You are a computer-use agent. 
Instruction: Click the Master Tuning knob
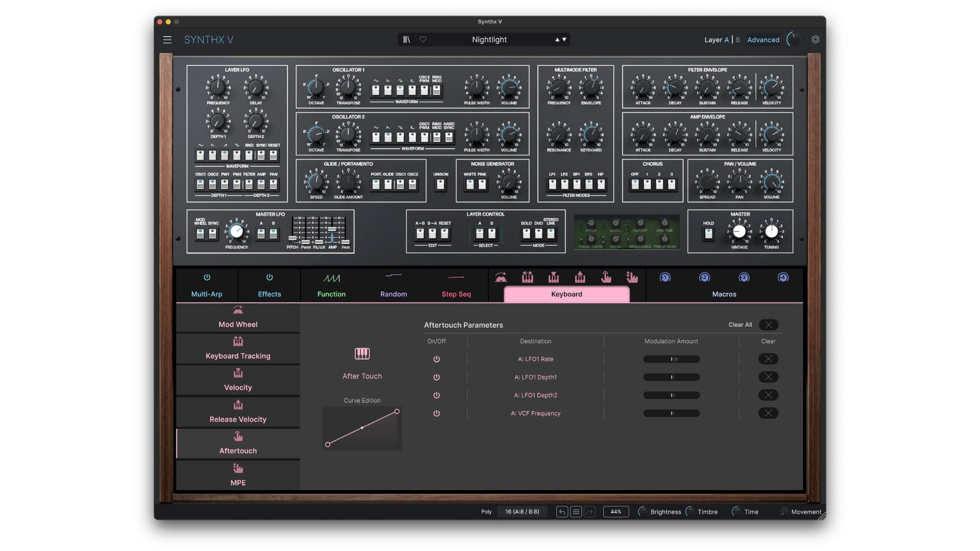(x=771, y=232)
